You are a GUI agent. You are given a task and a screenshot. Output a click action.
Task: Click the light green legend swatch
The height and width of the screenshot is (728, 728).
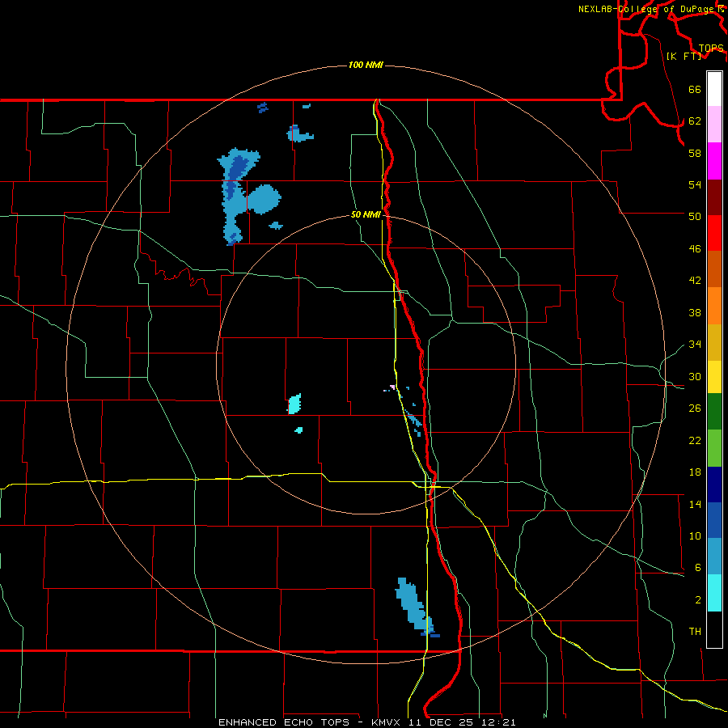tap(714, 448)
